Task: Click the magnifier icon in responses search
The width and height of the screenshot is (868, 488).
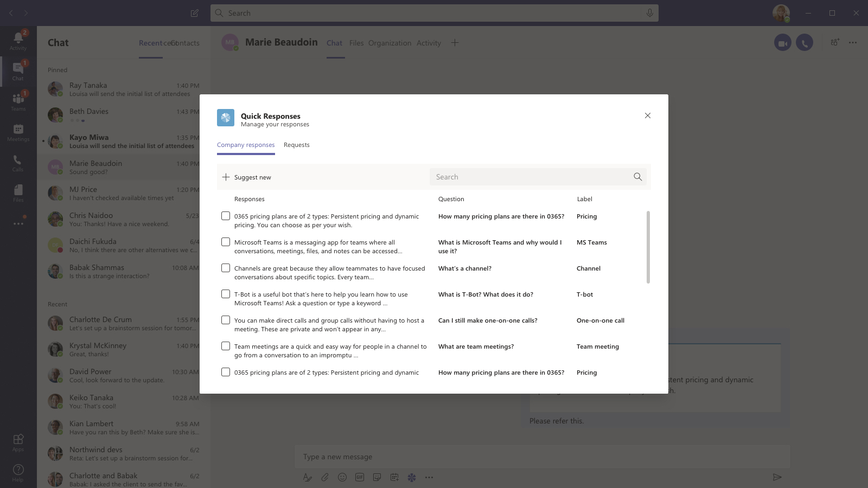Action: [637, 177]
